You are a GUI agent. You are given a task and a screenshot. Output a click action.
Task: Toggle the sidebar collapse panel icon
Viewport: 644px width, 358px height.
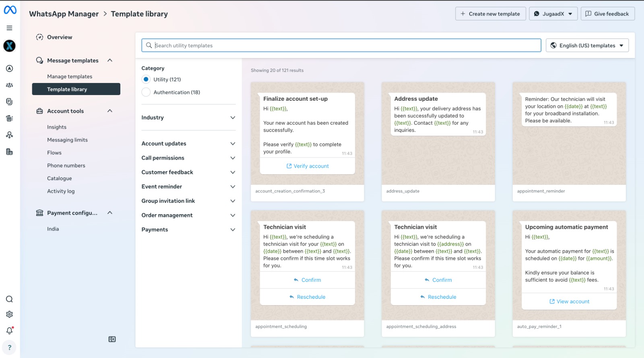point(112,339)
